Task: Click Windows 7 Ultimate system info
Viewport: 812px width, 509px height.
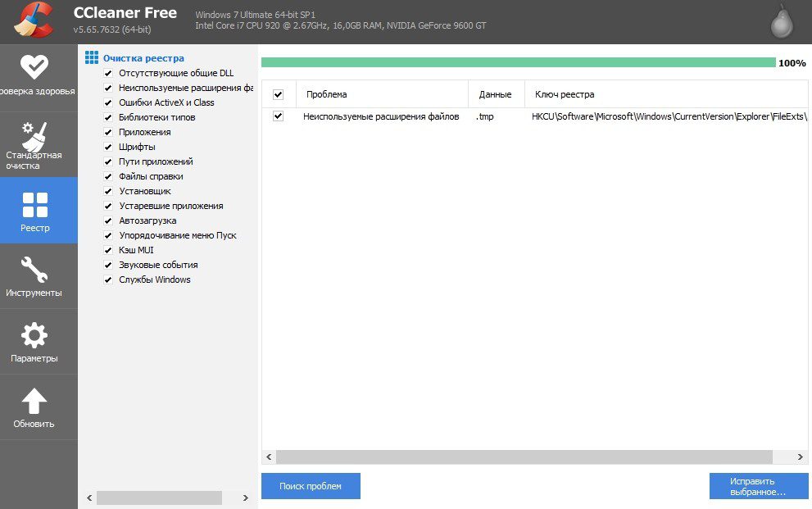Action: coord(256,15)
